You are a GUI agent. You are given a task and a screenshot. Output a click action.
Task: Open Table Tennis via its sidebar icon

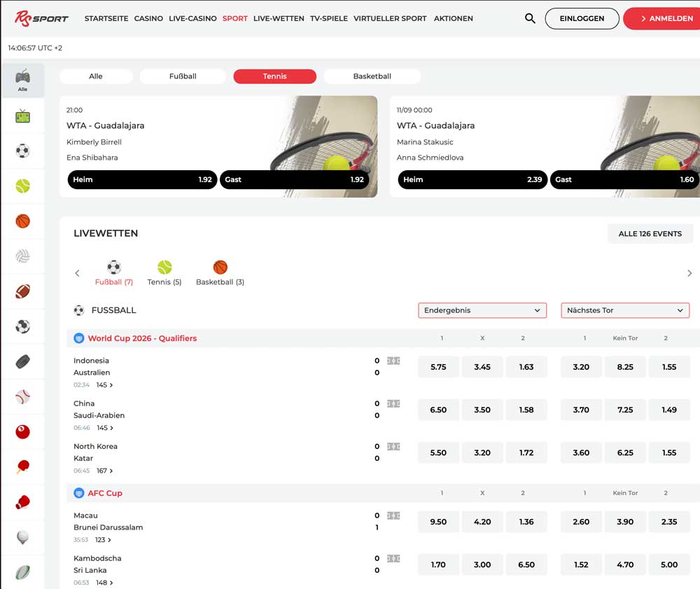[x=23, y=466]
